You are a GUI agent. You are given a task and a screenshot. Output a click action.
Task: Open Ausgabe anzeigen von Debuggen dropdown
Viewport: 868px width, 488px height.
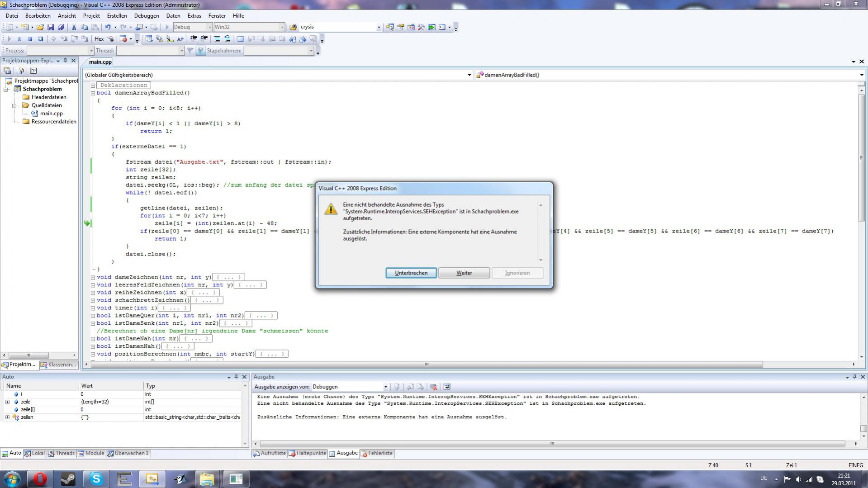tap(385, 387)
